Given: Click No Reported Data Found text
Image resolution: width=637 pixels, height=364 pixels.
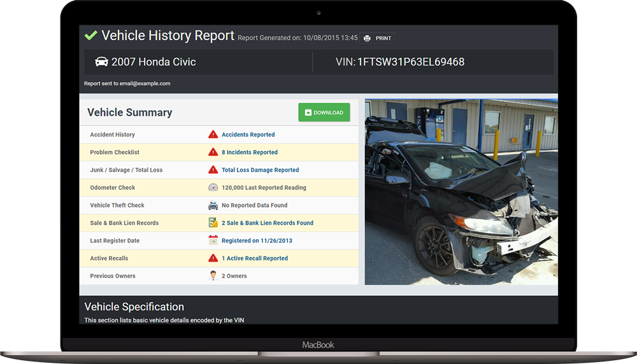Looking at the screenshot, I should click(255, 206).
